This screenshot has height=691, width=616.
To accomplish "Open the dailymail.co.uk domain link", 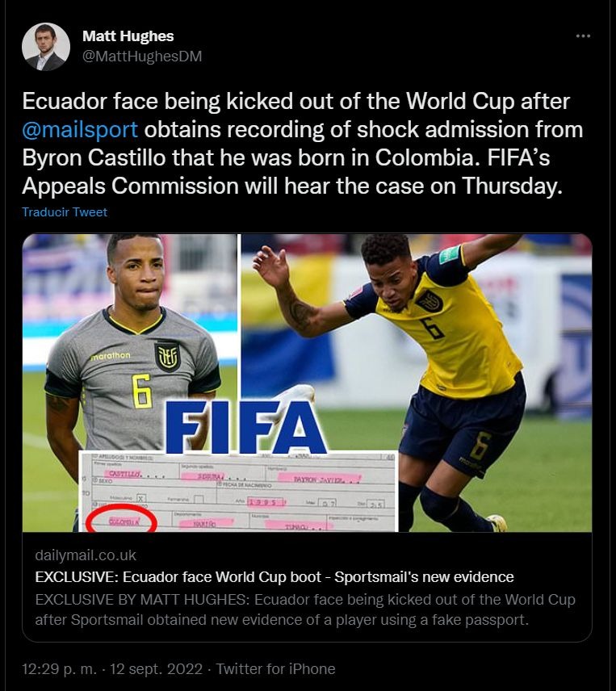I will click(86, 555).
